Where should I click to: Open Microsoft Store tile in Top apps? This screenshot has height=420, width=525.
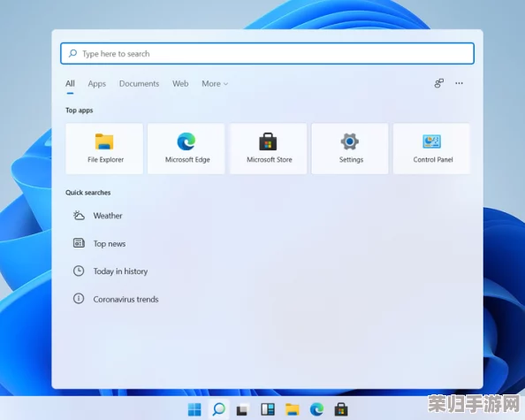268,149
